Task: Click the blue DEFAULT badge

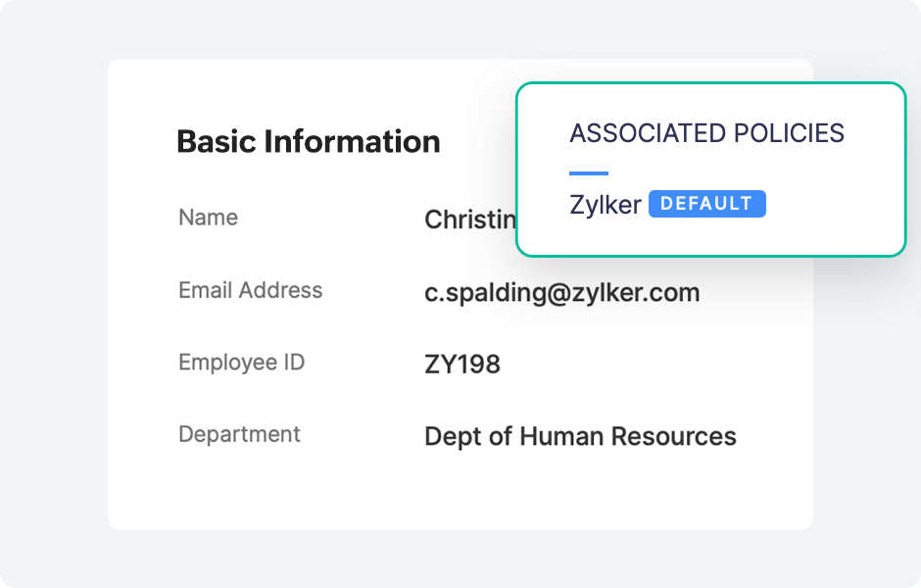Action: 706,204
